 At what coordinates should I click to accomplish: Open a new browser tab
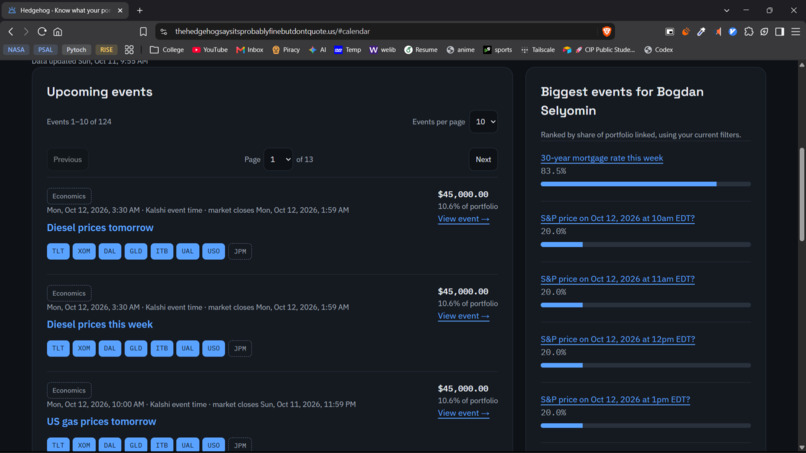coord(140,10)
